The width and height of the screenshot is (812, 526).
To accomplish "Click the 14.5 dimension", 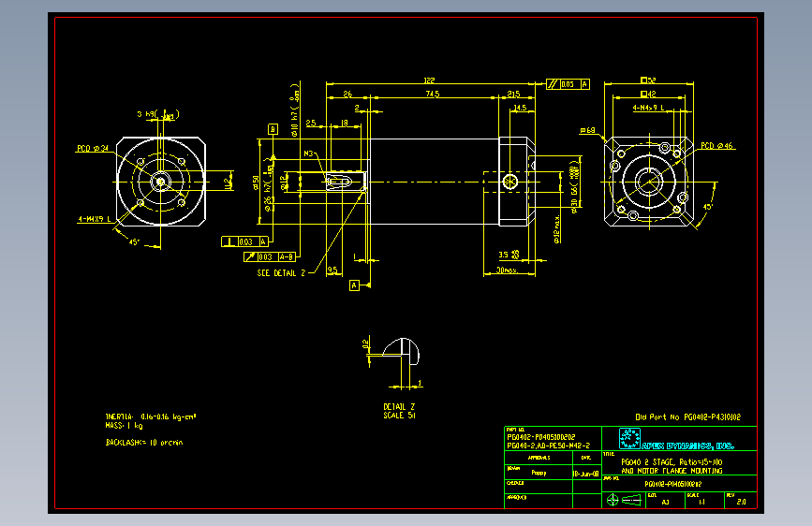I will (520, 108).
